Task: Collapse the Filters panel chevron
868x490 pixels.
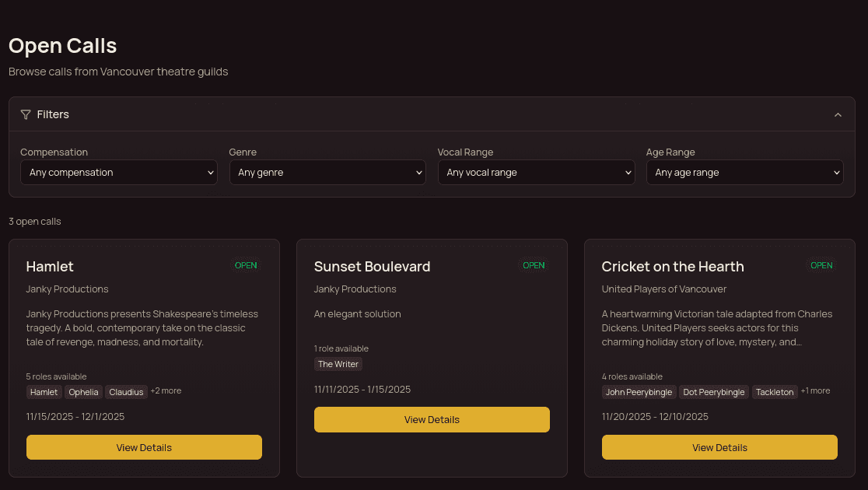Action: 838,114
